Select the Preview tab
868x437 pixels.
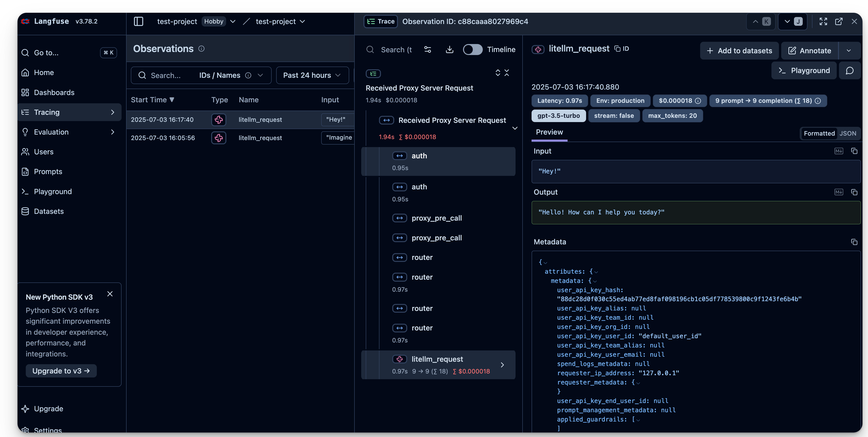[549, 132]
